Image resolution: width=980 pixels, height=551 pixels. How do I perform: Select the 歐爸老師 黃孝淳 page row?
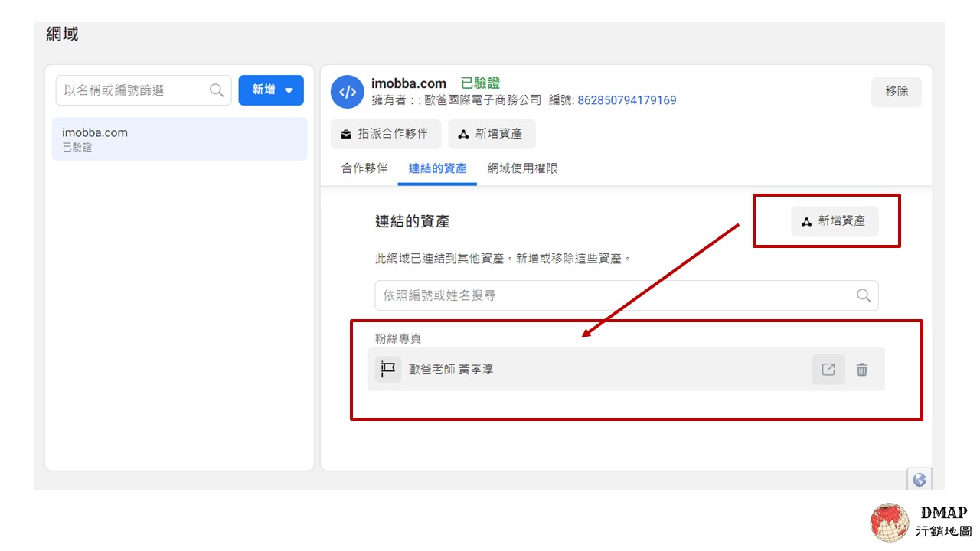[626, 370]
